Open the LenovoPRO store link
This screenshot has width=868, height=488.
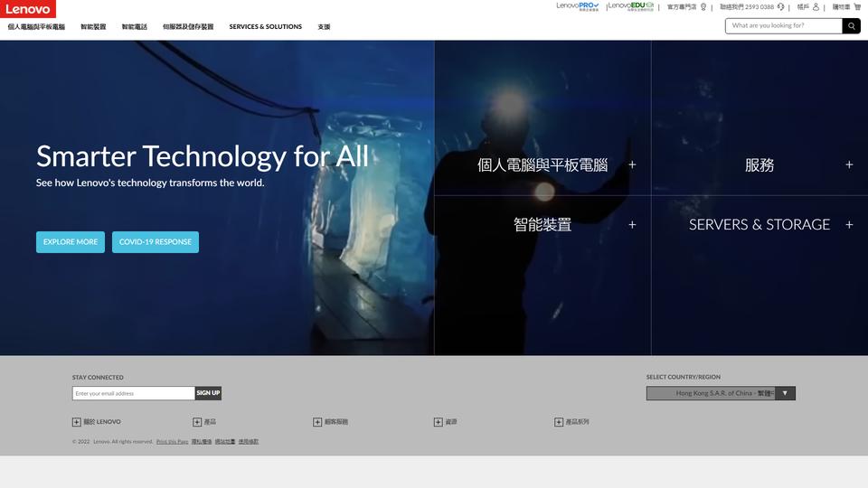(x=578, y=6)
